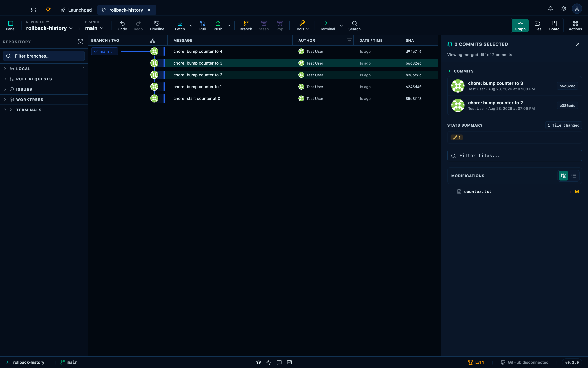Toggle the side Panel
This screenshot has width=588, height=368.
click(x=10, y=26)
